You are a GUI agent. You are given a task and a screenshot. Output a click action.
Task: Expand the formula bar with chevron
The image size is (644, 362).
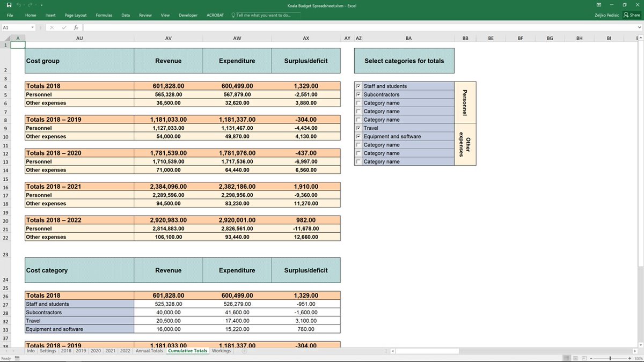pyautogui.click(x=639, y=27)
